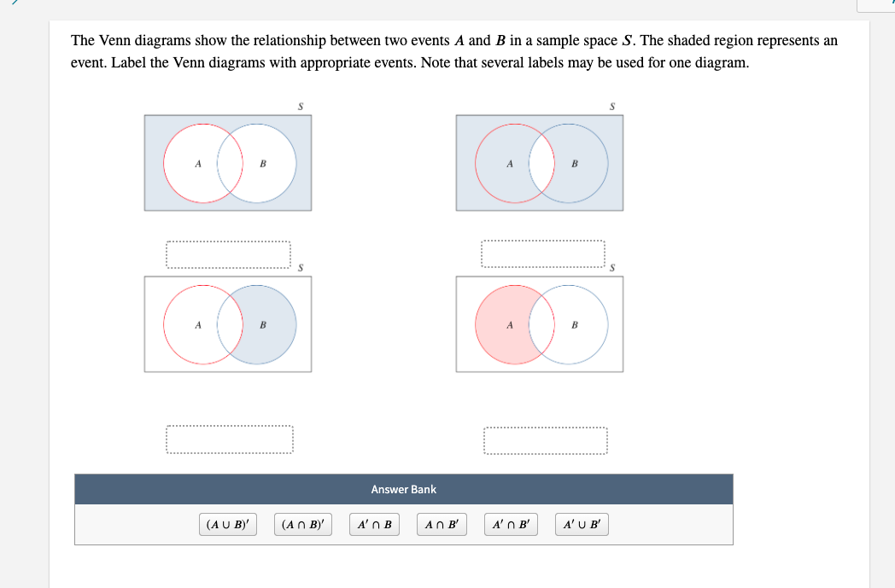Click the answer box under the top-left Venn diagram
This screenshot has width=895, height=588.
[x=229, y=253]
